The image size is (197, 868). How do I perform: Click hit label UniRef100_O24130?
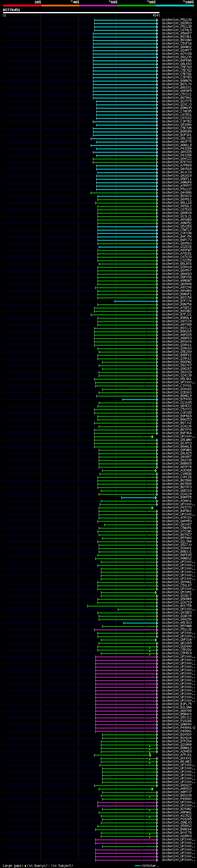(177, 426)
